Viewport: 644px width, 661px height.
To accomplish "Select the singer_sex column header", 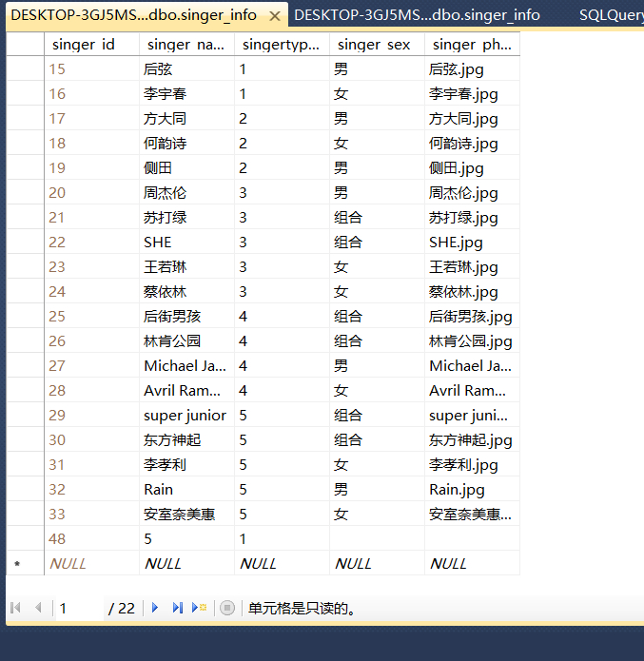I will 377,45.
